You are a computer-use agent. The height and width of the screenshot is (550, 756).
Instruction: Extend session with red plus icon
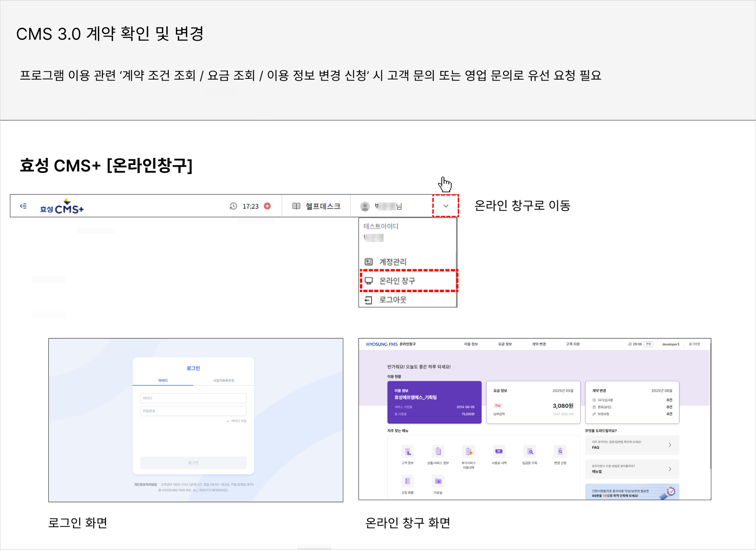point(267,206)
